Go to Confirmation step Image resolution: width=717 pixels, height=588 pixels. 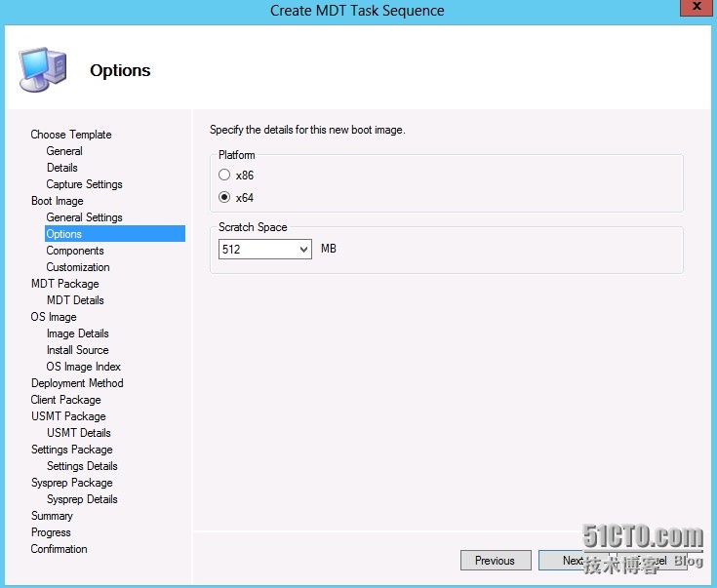pyautogui.click(x=59, y=549)
